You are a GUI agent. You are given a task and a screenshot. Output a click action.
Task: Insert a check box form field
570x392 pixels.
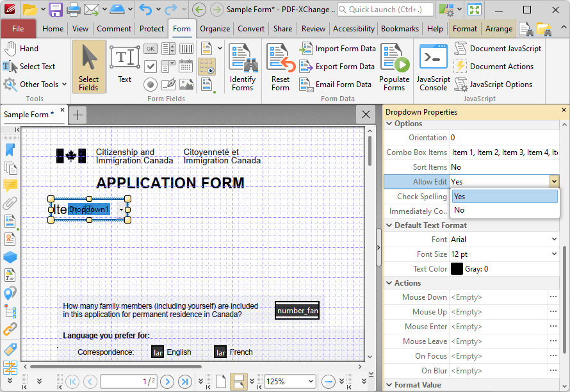151,67
